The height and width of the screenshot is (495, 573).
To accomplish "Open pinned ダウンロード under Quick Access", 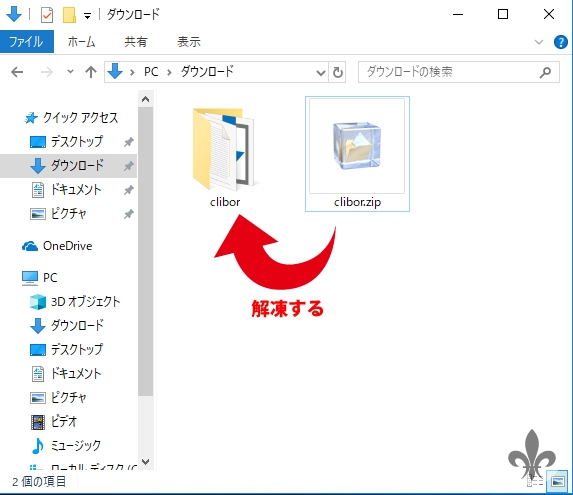I will (x=67, y=165).
